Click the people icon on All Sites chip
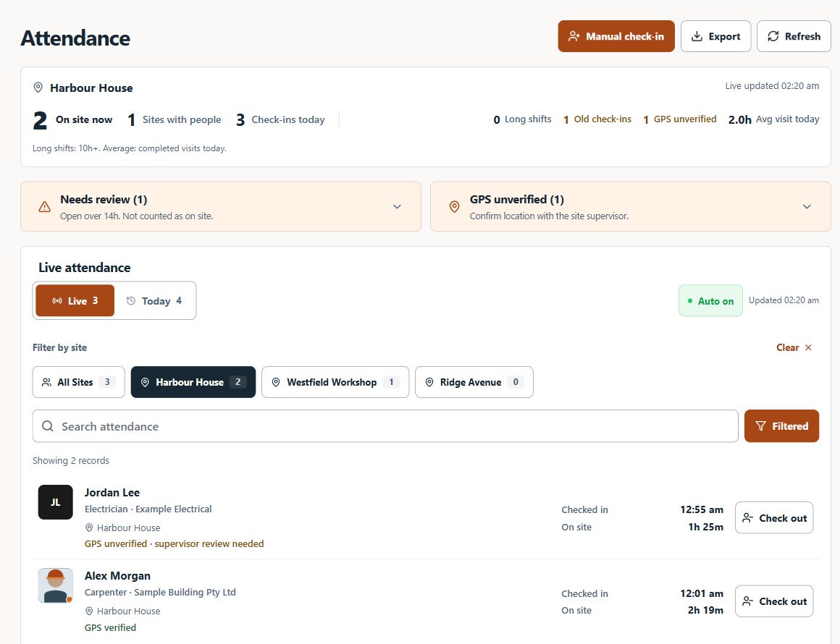Image resolution: width=840 pixels, height=644 pixels. (x=46, y=382)
